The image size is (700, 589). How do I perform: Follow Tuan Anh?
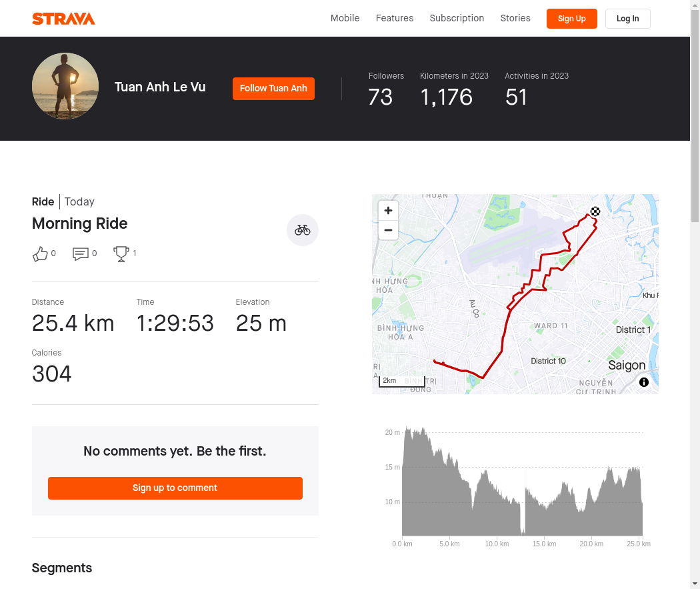(x=273, y=89)
